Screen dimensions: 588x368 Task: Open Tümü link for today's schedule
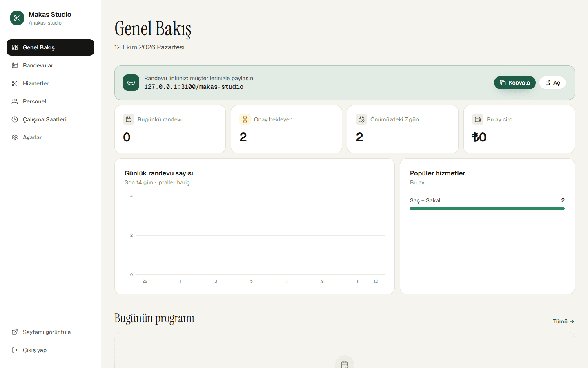coord(563,321)
